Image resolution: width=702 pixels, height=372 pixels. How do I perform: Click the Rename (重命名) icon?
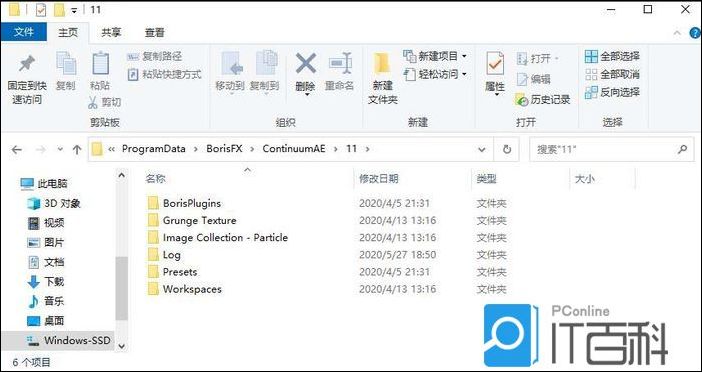pos(340,63)
